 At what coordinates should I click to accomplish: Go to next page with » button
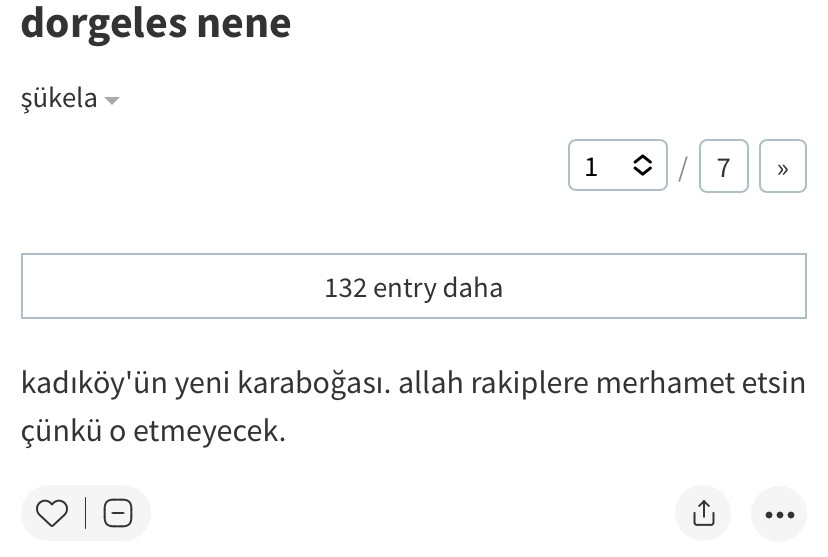point(782,167)
